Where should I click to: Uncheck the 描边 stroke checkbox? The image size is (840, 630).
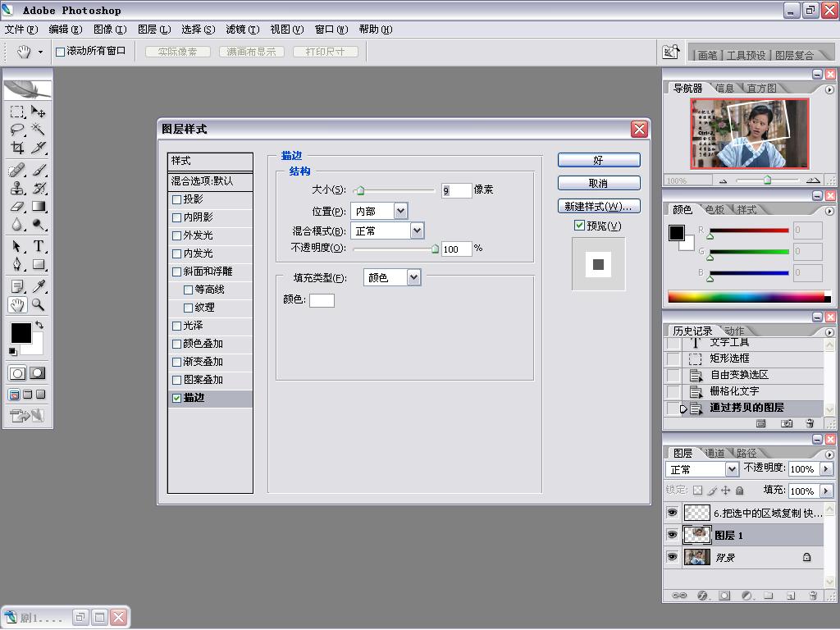click(176, 398)
